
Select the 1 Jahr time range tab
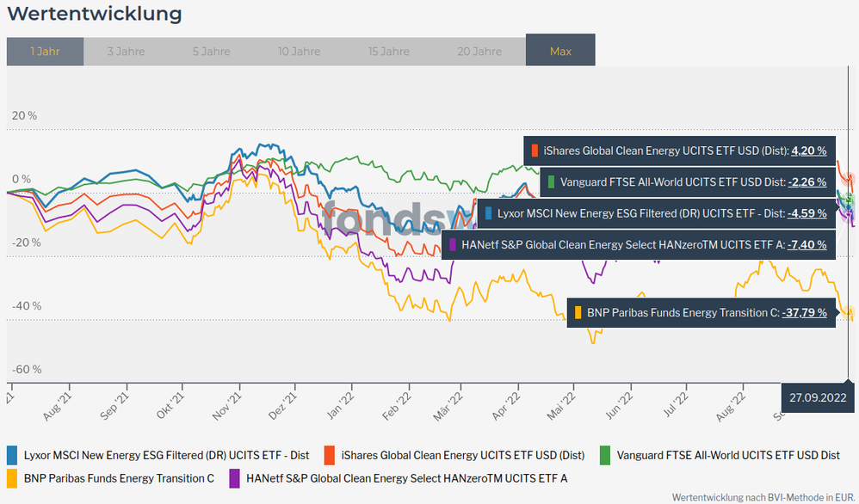click(45, 51)
